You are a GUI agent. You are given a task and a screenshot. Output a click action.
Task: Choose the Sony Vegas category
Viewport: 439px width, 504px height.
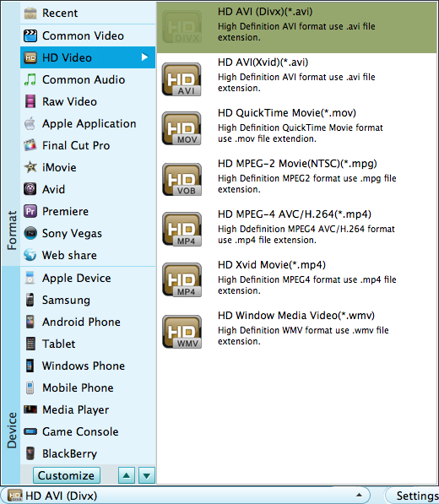(88, 233)
